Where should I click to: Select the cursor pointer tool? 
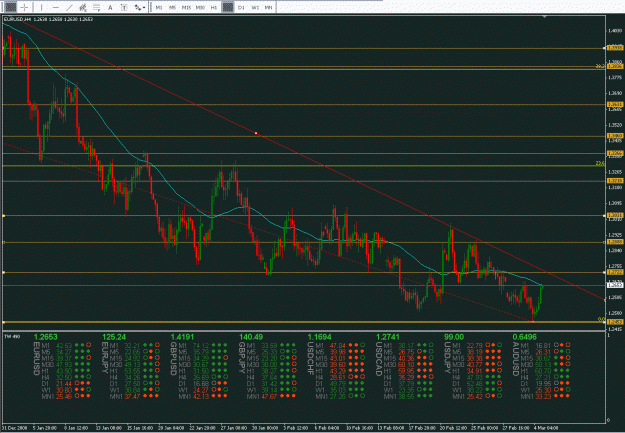11,7
